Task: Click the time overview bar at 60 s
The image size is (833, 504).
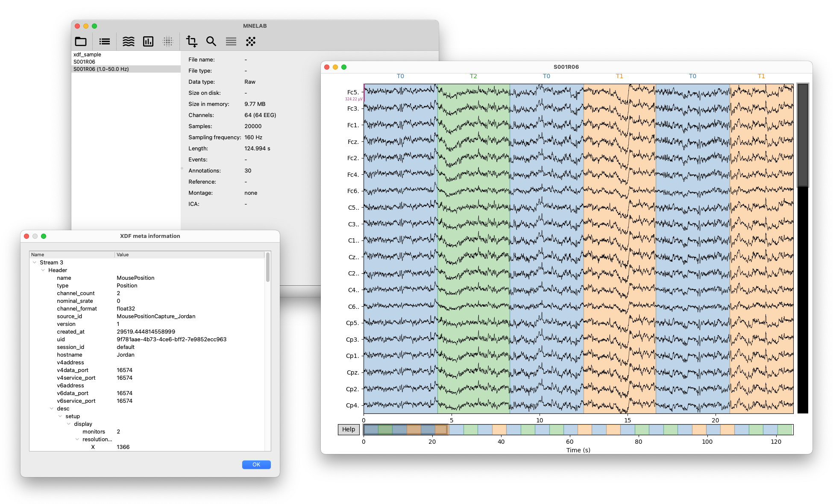Action: [x=570, y=430]
